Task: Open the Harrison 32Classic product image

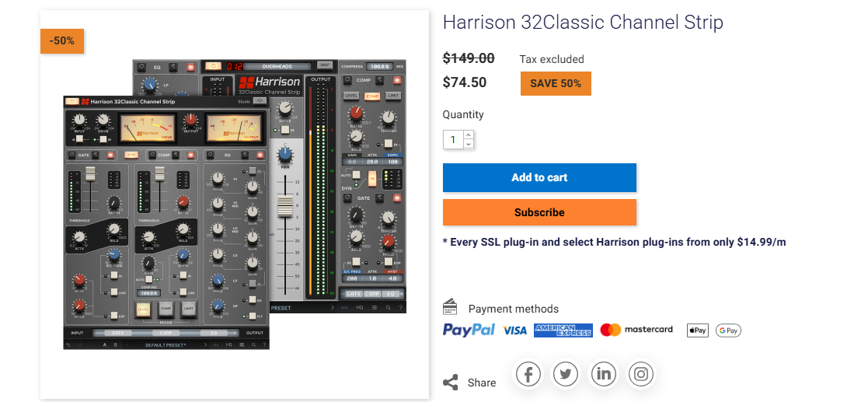Action: (235, 203)
